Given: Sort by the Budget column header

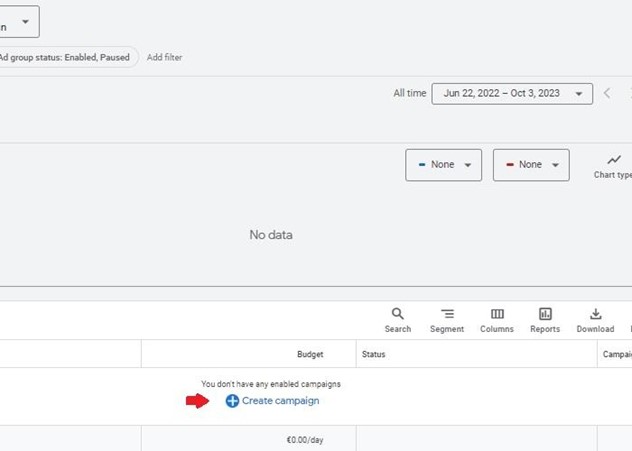Looking at the screenshot, I should [x=309, y=354].
